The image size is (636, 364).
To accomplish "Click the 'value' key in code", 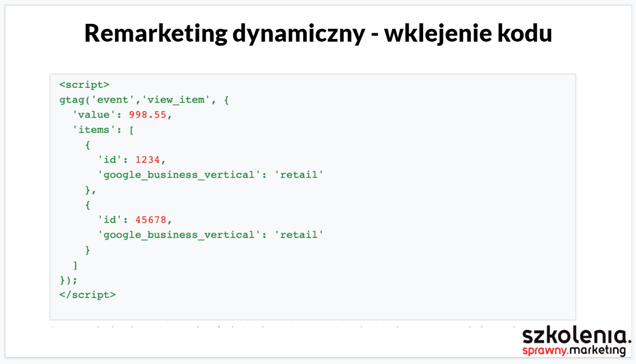I will point(91,115).
